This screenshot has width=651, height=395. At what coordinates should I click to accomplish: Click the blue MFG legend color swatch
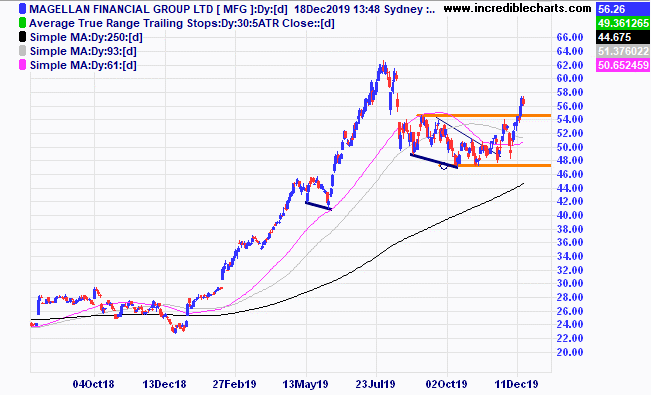pyautogui.click(x=22, y=9)
